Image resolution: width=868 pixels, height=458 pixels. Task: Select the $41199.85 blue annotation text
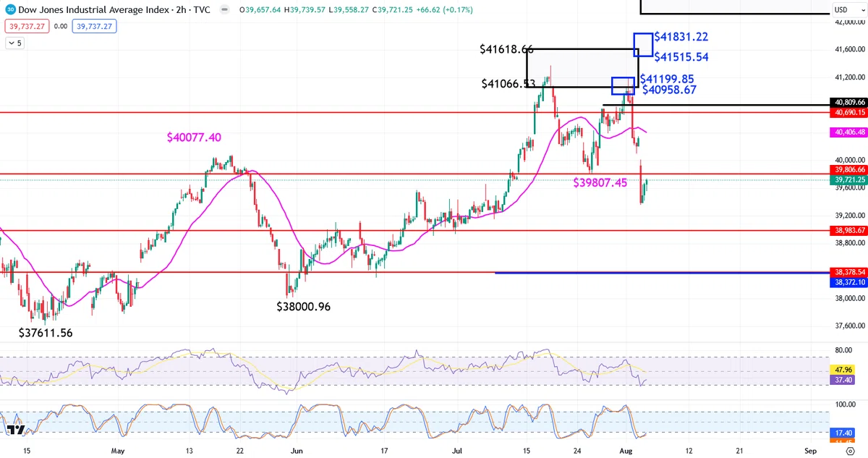[667, 78]
